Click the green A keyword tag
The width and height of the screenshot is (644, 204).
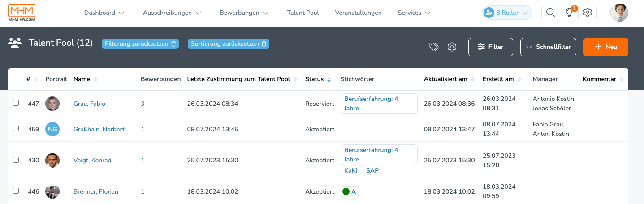[x=350, y=191]
